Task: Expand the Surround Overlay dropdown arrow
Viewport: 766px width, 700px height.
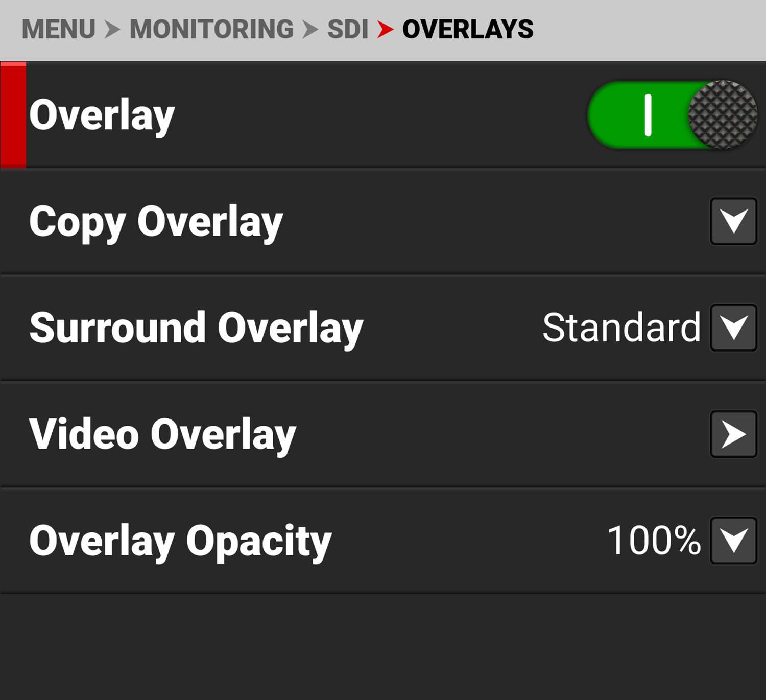Action: coord(733,328)
